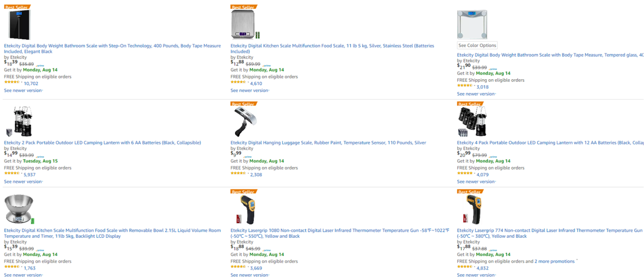Open the 10,702 customer reviews link
Image resolution: width=644 pixels, height=280 pixels.
coord(31,84)
